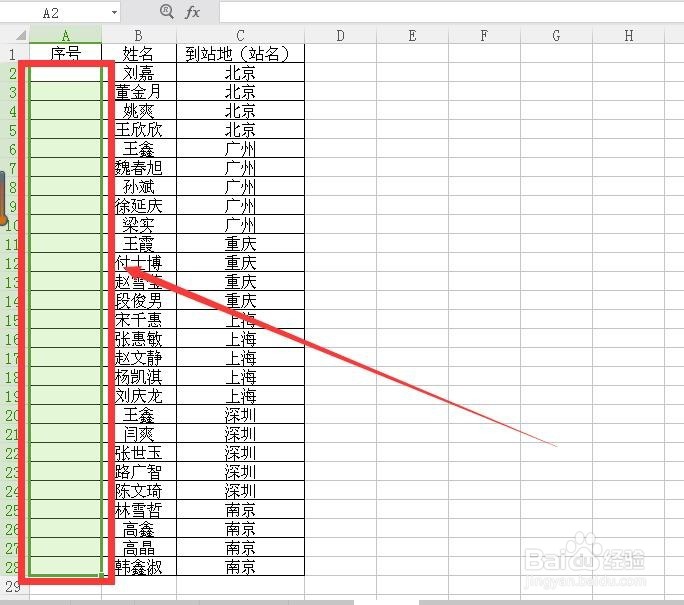Click 北京 in 刘嘉's row
The width and height of the screenshot is (684, 605).
(240, 72)
